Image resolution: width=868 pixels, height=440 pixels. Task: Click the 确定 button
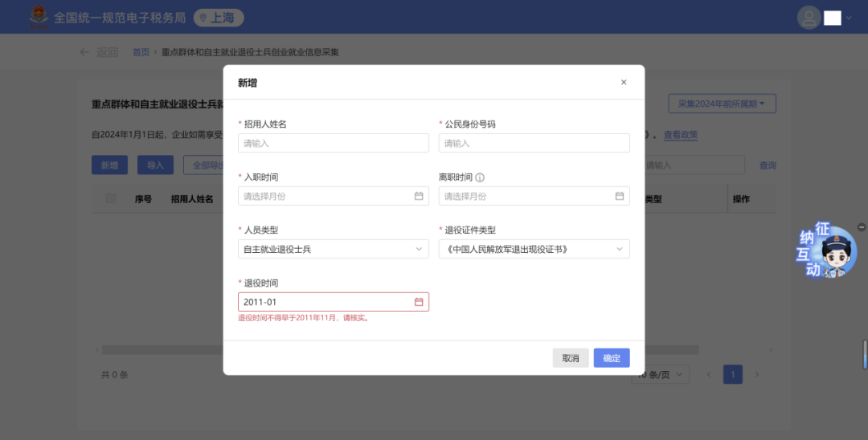(x=612, y=358)
